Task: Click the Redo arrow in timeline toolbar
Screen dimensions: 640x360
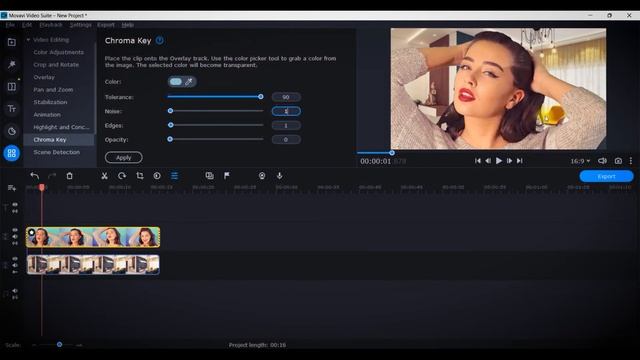Action: (x=52, y=176)
